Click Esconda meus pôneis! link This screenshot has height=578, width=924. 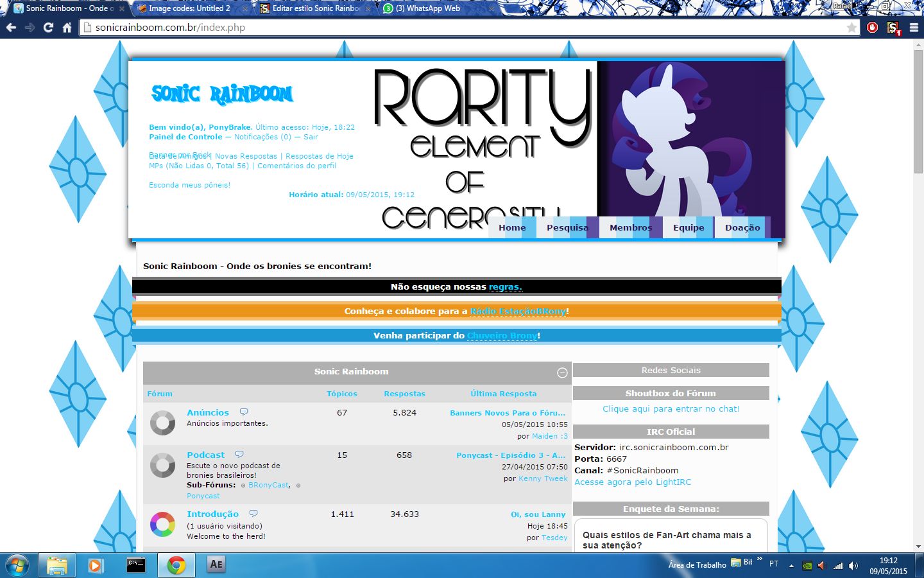click(x=189, y=185)
